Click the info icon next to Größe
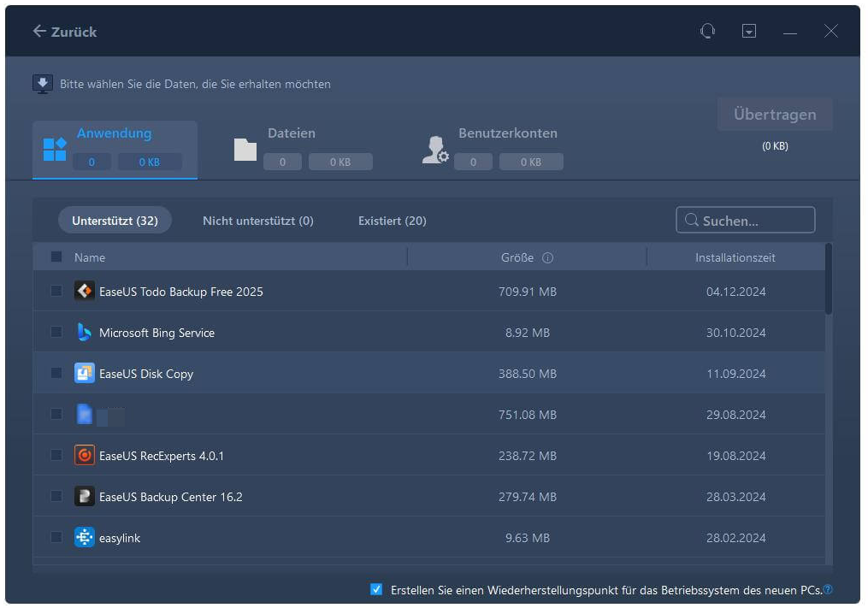The width and height of the screenshot is (868, 608). pyautogui.click(x=547, y=257)
